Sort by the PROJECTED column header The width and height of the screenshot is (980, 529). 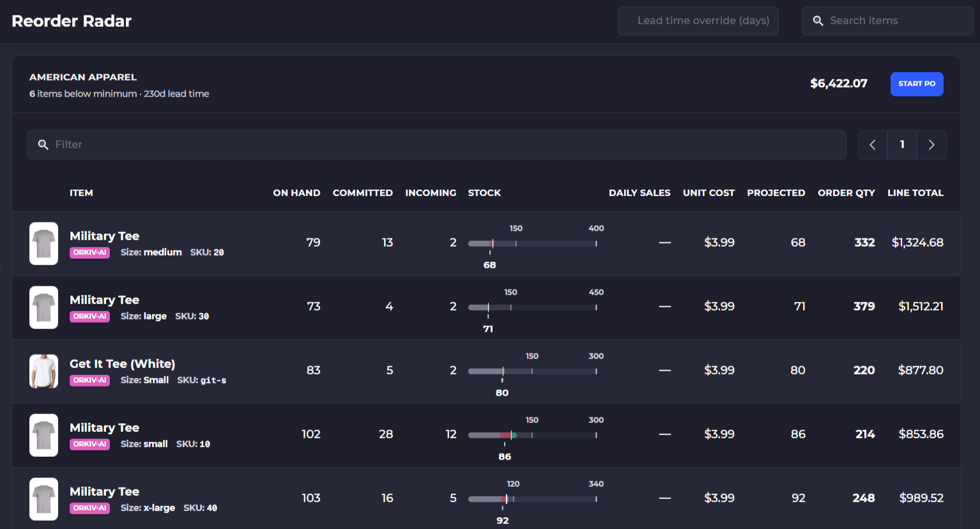[776, 193]
